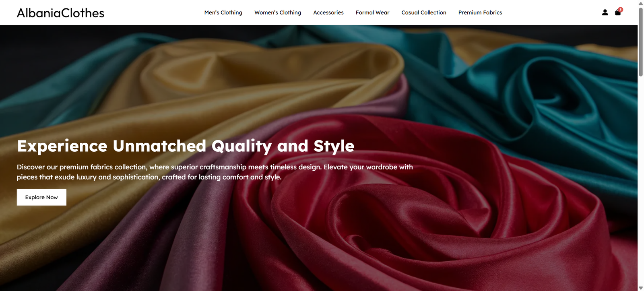Image resolution: width=644 pixels, height=291 pixels.
Task: Open the Formal Wear category
Action: click(x=373, y=12)
